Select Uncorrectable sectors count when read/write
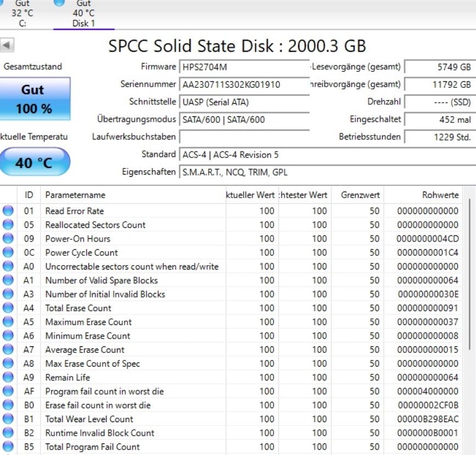Image resolution: width=476 pixels, height=455 pixels. (x=132, y=267)
